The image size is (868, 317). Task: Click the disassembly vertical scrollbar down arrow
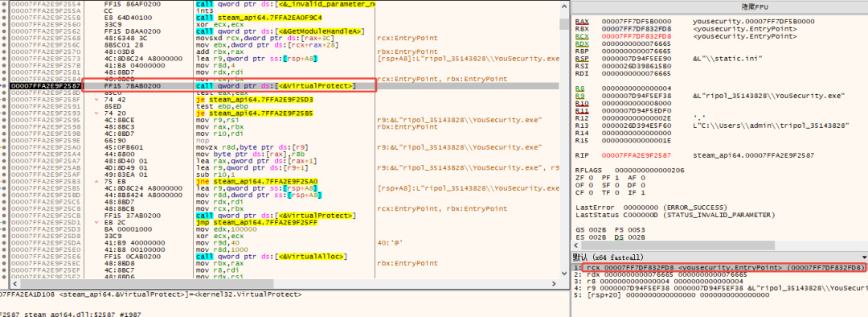564,274
